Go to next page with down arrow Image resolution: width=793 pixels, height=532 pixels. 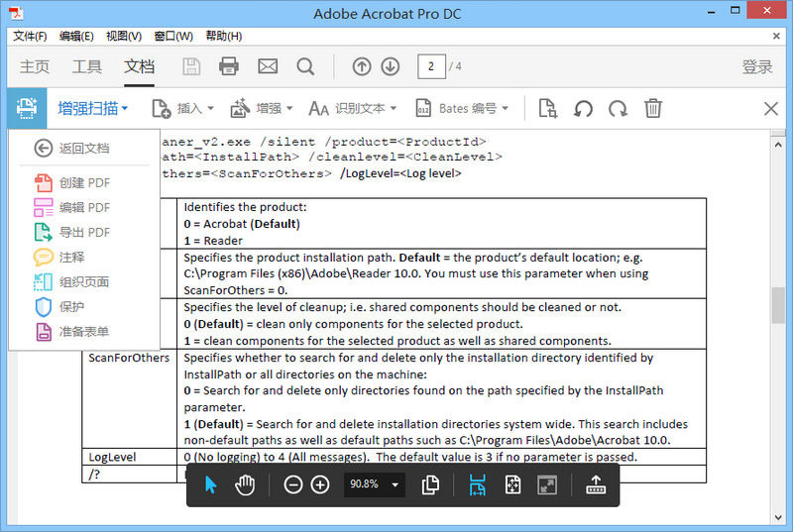coord(391,66)
